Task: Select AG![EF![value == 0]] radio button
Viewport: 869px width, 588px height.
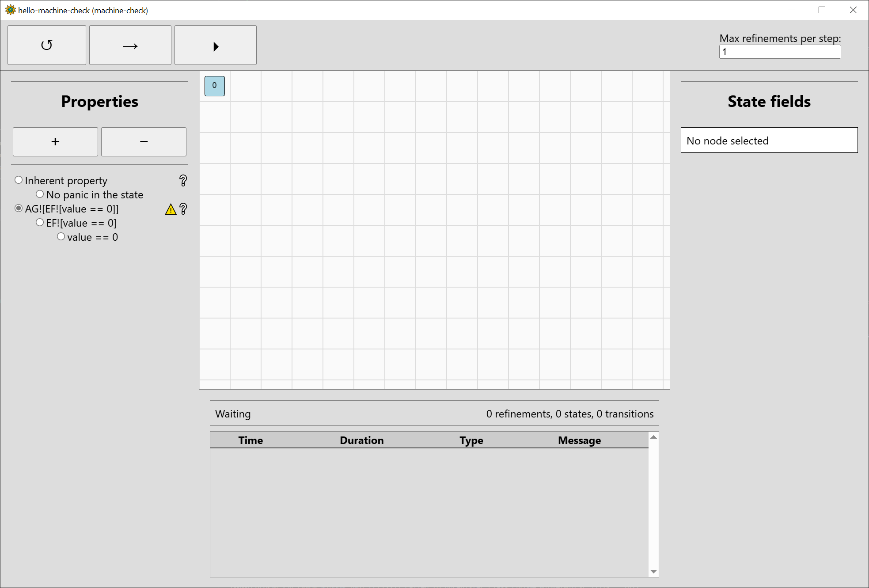Action: pyautogui.click(x=19, y=208)
